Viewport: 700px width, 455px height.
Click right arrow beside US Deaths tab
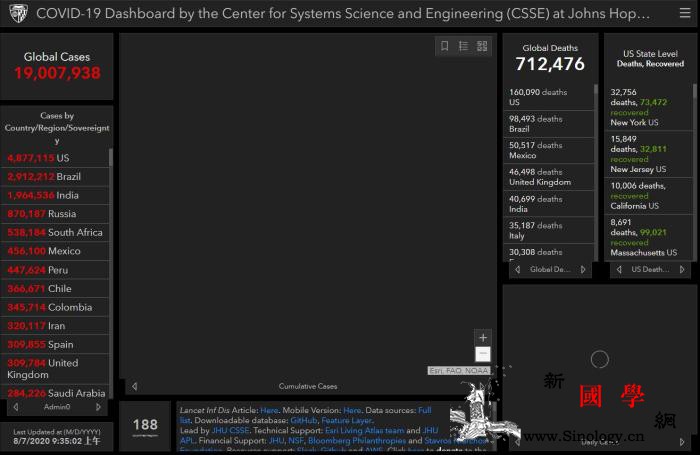pyautogui.click(x=682, y=269)
